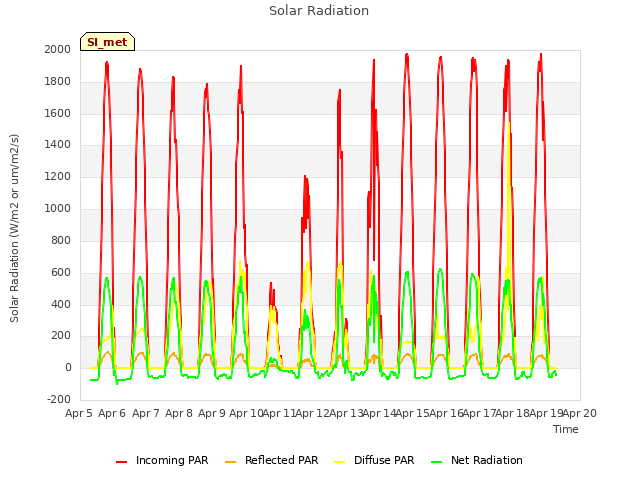This screenshot has height=480, width=640.
Task: Click the Apr 20 x-axis date
Action: (580, 413)
